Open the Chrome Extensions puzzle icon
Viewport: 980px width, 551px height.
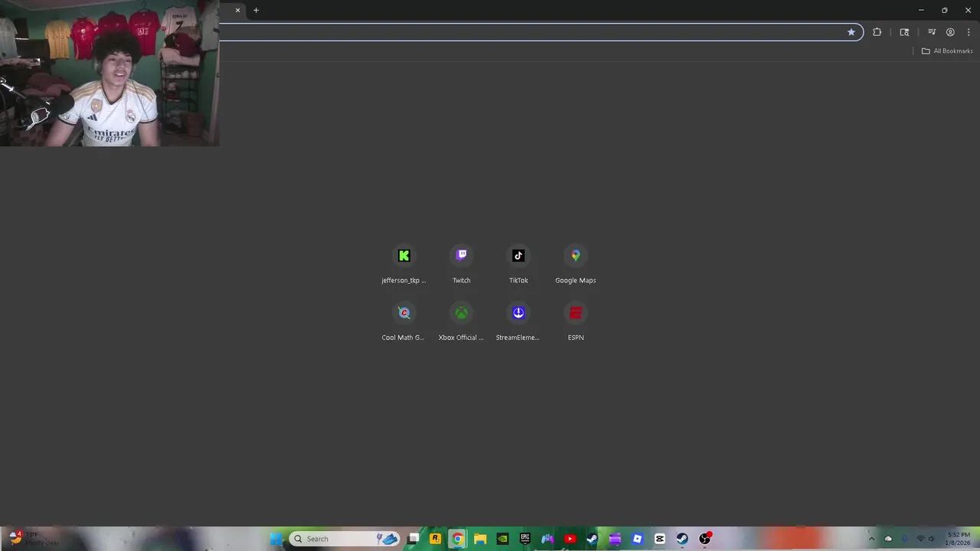click(x=877, y=32)
